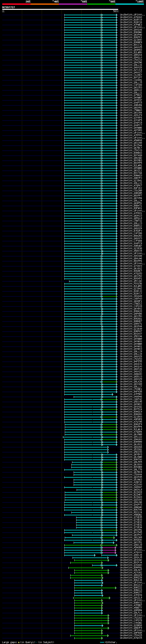The height and width of the screenshot is (644, 146).
Task: Select hit UniRef100_A9SLF9
Action: coord(131,115)
